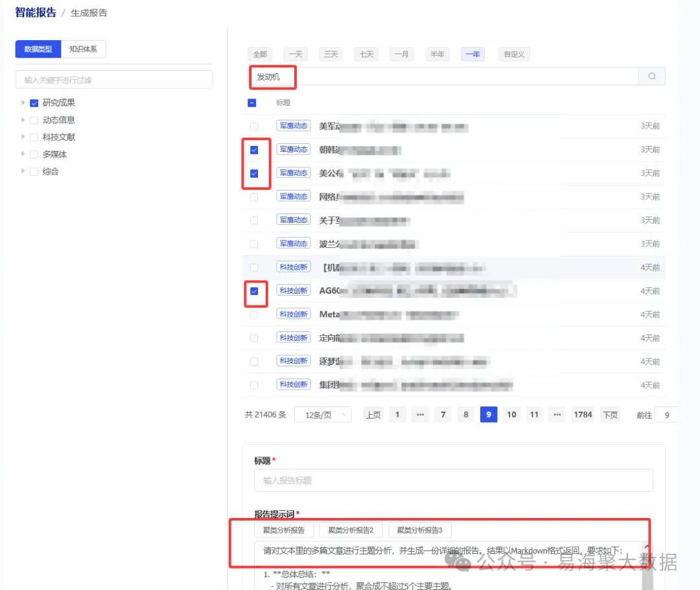Check the 多媒体 checkbox
Screen dimensions: 700x590
tap(34, 154)
